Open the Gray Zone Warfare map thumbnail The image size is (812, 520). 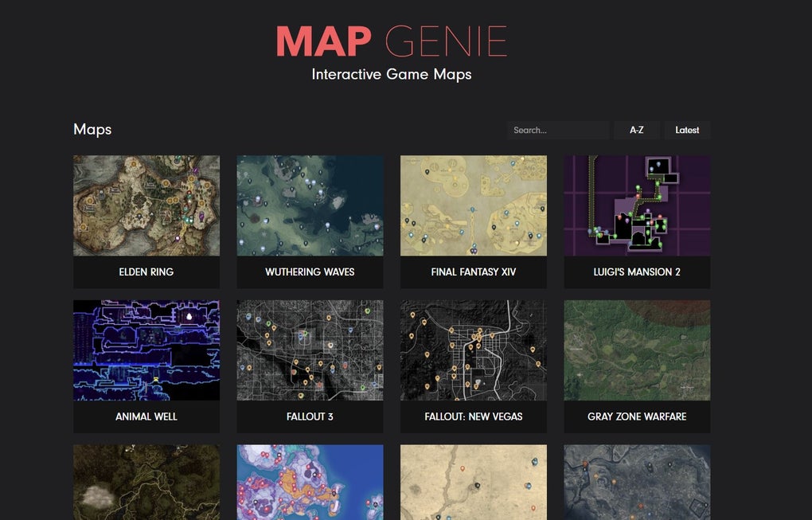(x=637, y=350)
